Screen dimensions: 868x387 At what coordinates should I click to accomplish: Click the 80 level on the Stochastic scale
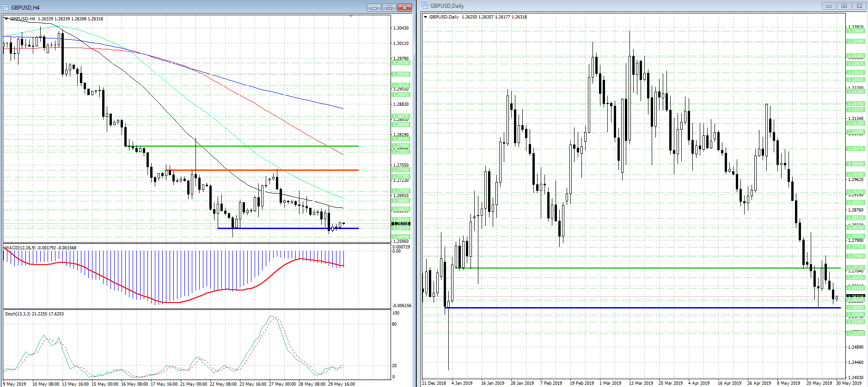[394, 324]
